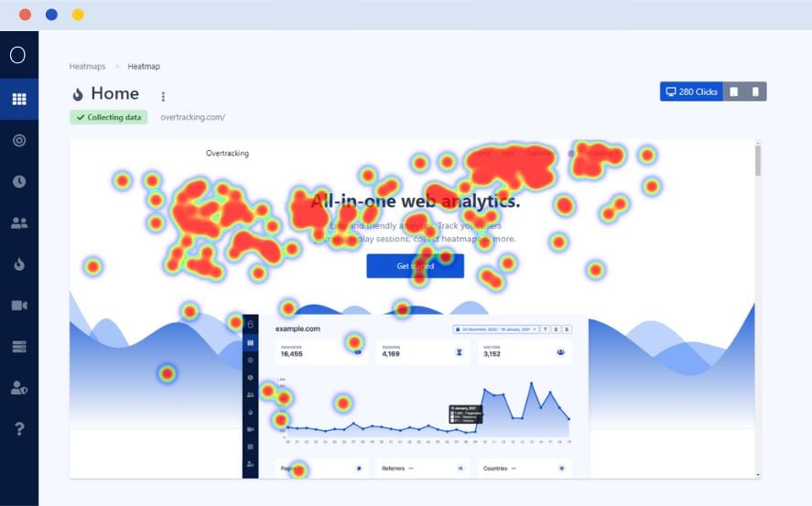This screenshot has width=812, height=506.
Task: Click the circular logo at sidebar top
Action: click(18, 55)
